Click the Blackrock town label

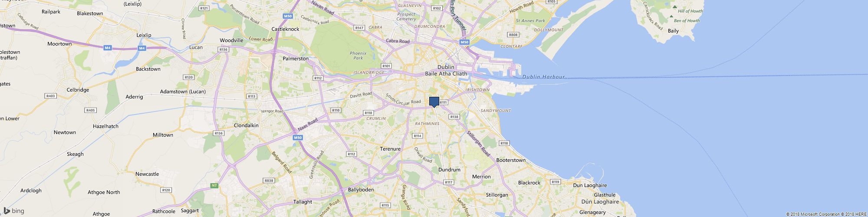[x=529, y=183]
